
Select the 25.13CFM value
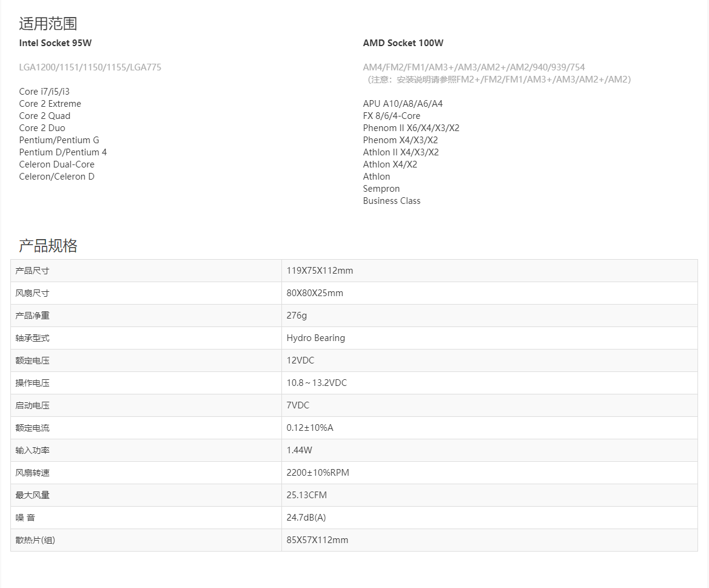tap(306, 495)
